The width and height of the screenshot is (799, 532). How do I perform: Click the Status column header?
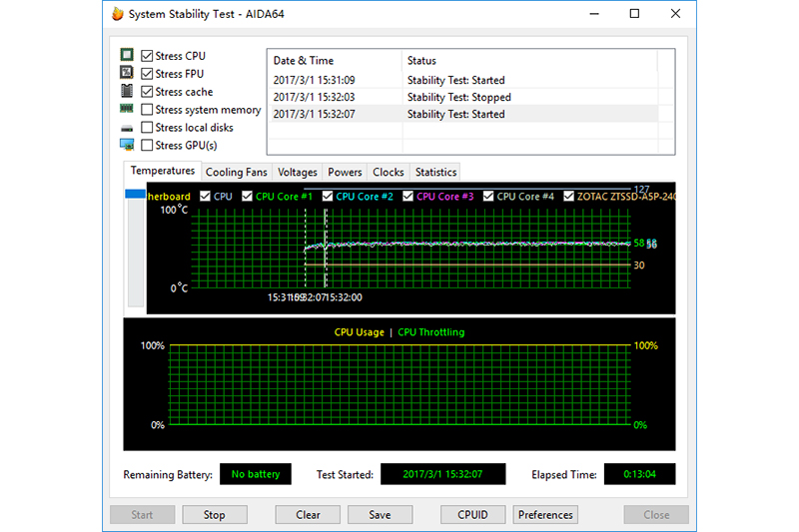pos(529,61)
